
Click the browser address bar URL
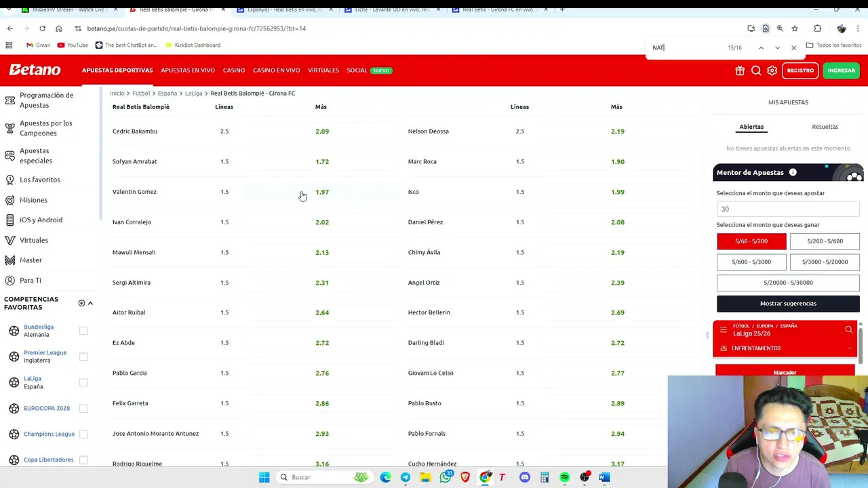point(197,28)
